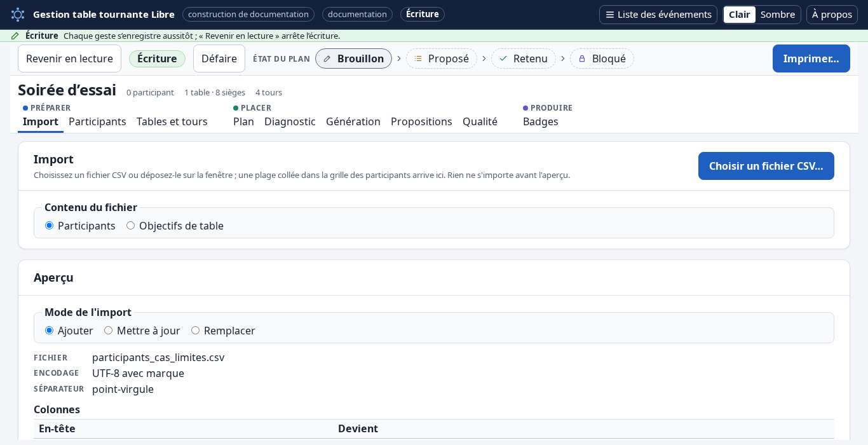Viewport: 868px width, 445px height.
Task: Switch to the Diagnostic tab
Action: point(290,121)
